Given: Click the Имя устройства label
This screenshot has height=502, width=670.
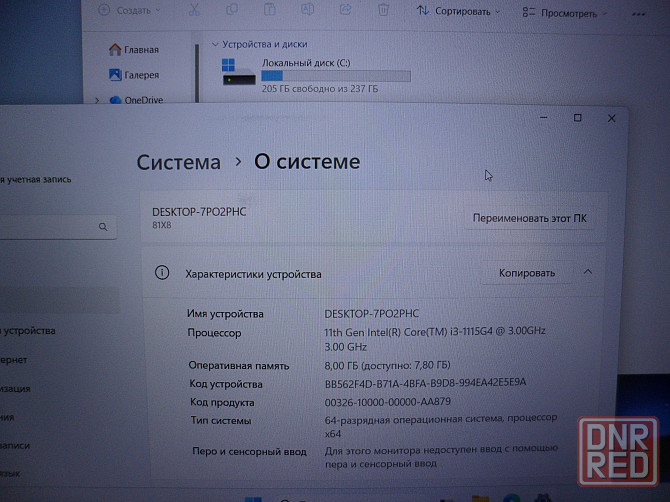Looking at the screenshot, I should pyautogui.click(x=225, y=314).
